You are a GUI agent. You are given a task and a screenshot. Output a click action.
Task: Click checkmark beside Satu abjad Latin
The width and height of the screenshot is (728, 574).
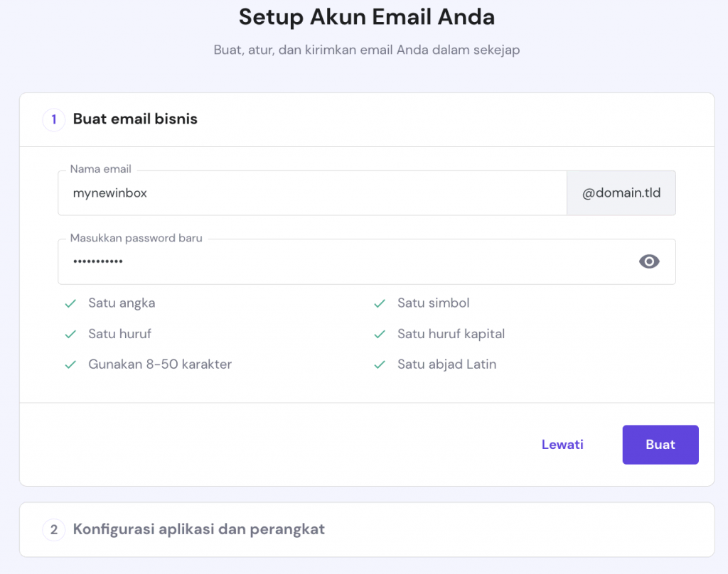click(380, 364)
